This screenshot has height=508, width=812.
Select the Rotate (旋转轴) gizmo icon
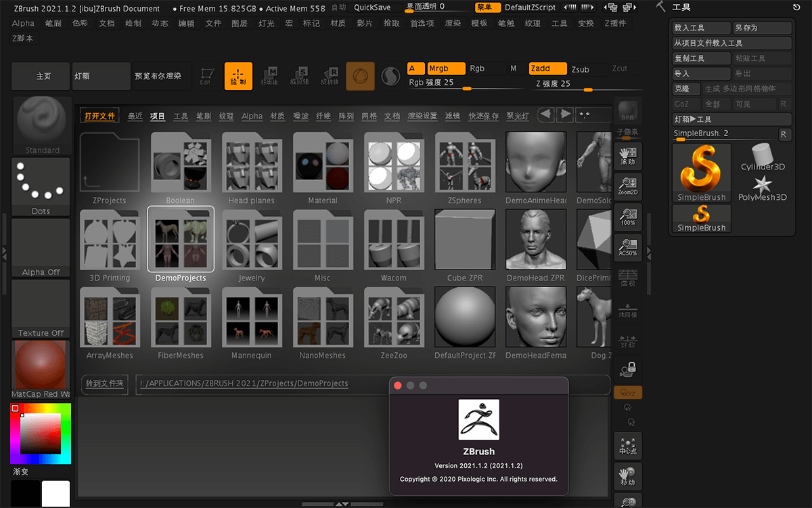(330, 76)
